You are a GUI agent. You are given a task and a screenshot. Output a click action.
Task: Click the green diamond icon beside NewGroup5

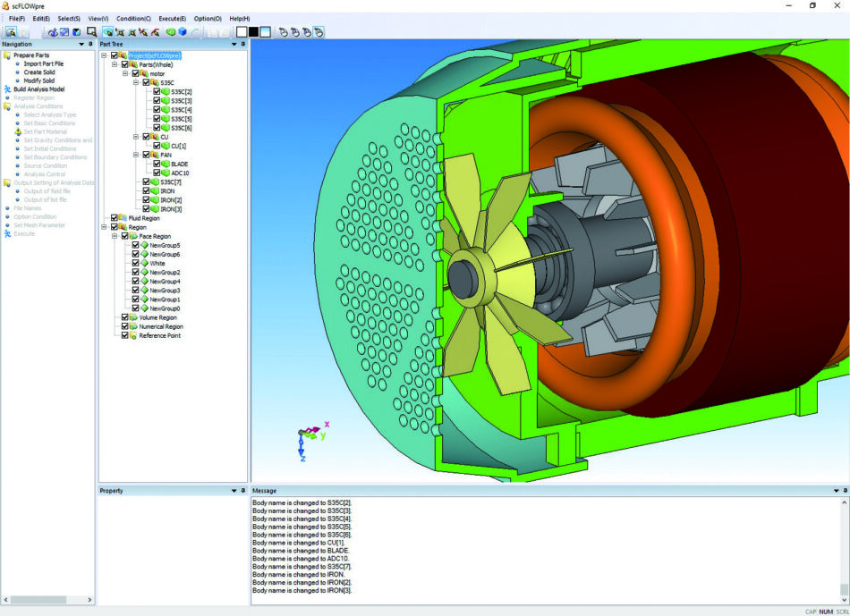pos(144,245)
